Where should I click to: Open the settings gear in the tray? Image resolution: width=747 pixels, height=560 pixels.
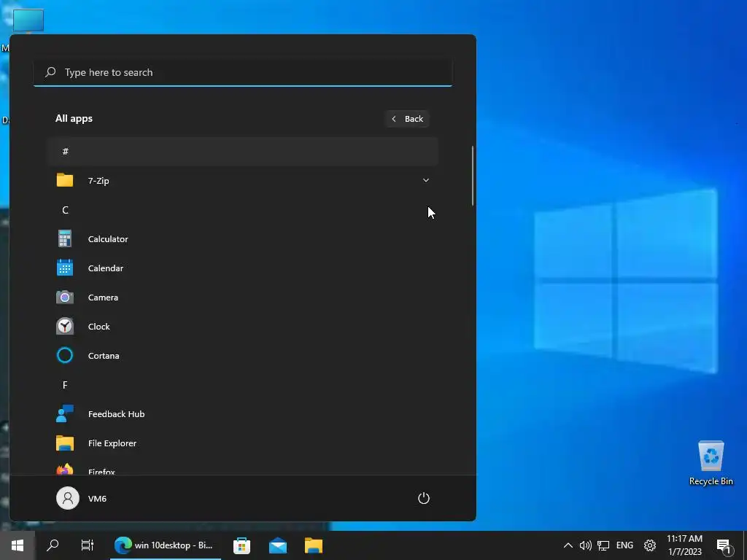pyautogui.click(x=650, y=545)
